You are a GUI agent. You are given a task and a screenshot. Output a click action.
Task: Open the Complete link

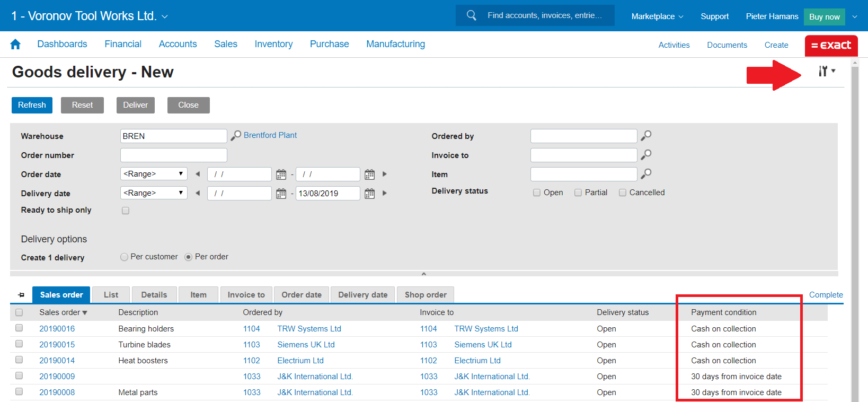(826, 295)
